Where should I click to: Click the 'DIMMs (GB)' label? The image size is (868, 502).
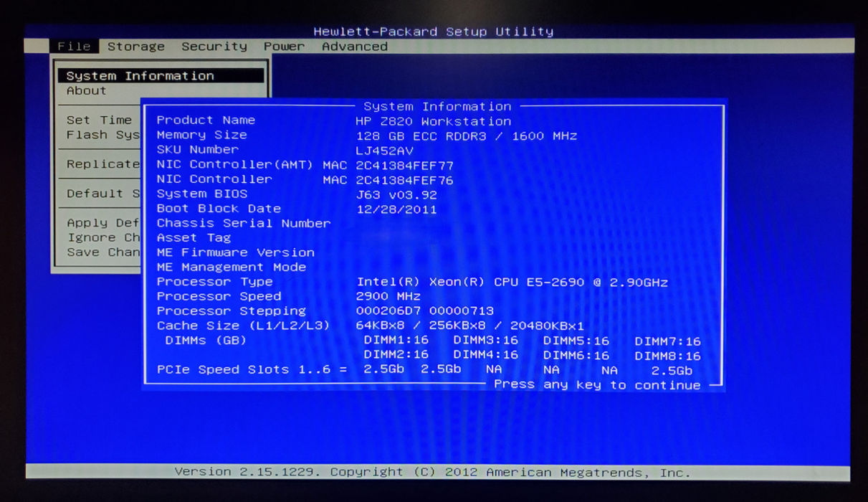[206, 341]
